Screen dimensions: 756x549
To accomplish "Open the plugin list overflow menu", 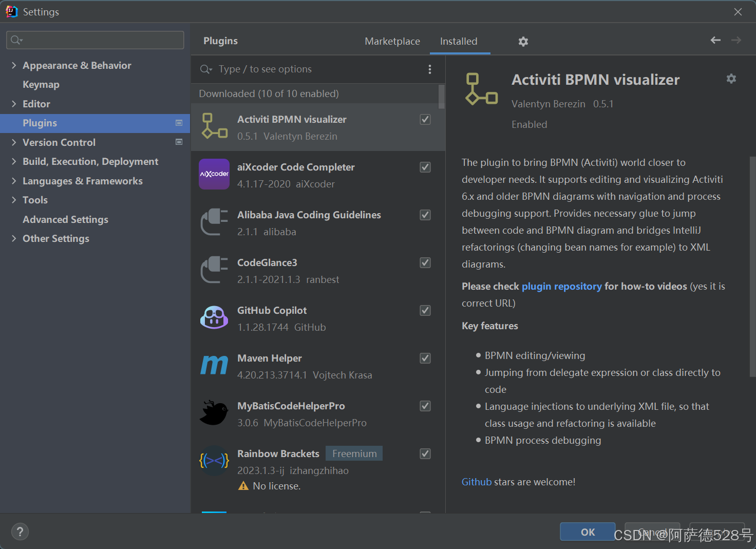I will [x=430, y=69].
